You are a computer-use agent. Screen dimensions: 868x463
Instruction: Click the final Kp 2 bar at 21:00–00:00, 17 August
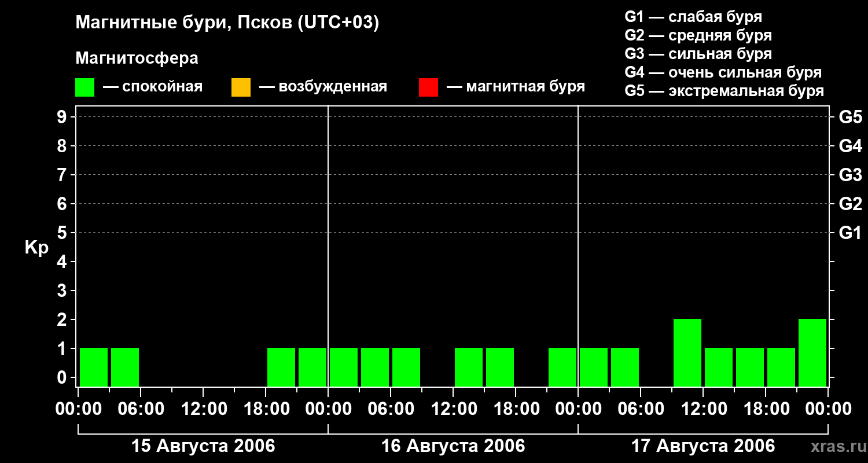[x=812, y=352]
